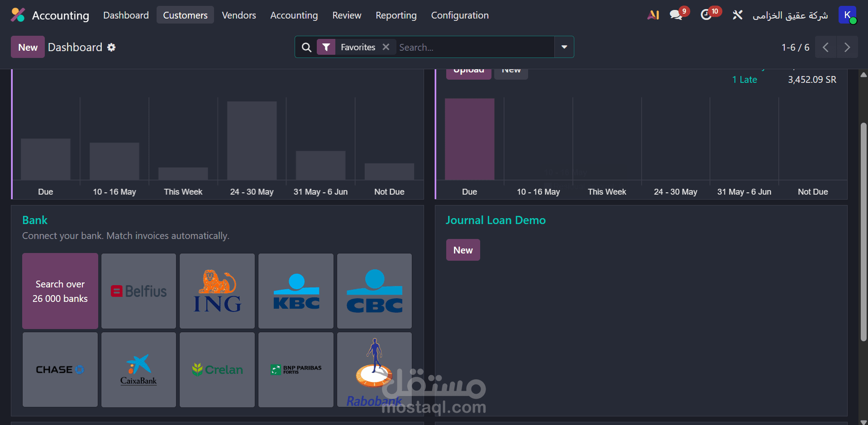This screenshot has width=868, height=425.
Task: Toggle the search options dropdown arrow
Action: [564, 47]
